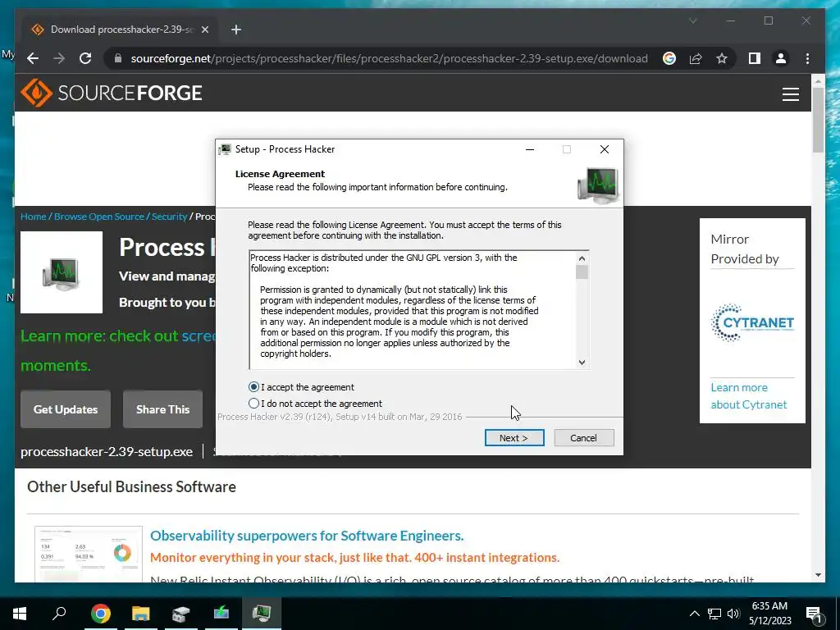Screen dimensions: 840x630
Task: Click browser page scrollbar thumb
Action: click(x=818, y=120)
